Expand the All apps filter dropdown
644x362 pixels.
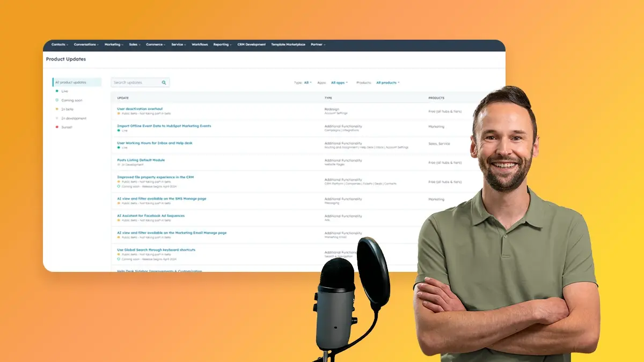tap(339, 83)
